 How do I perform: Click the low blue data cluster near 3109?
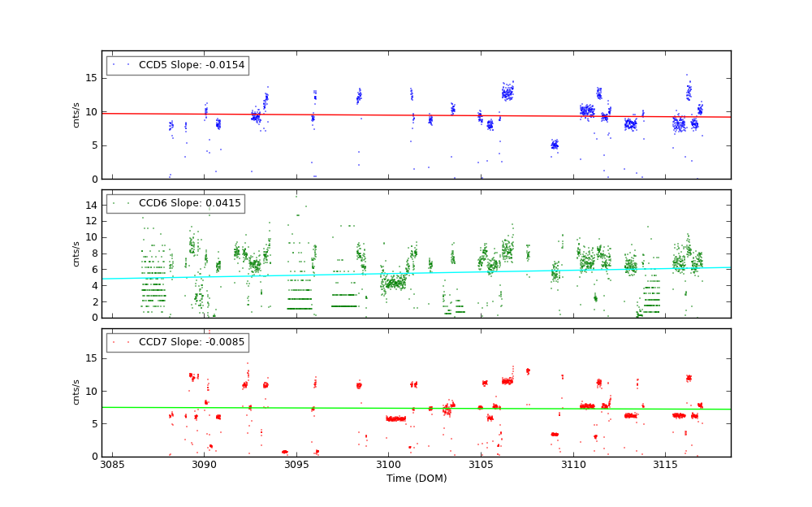tap(555, 145)
